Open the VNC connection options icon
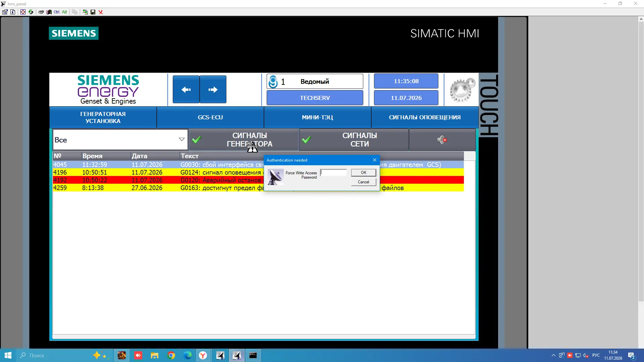Image resolution: width=644 pixels, height=362 pixels. tap(5, 12)
